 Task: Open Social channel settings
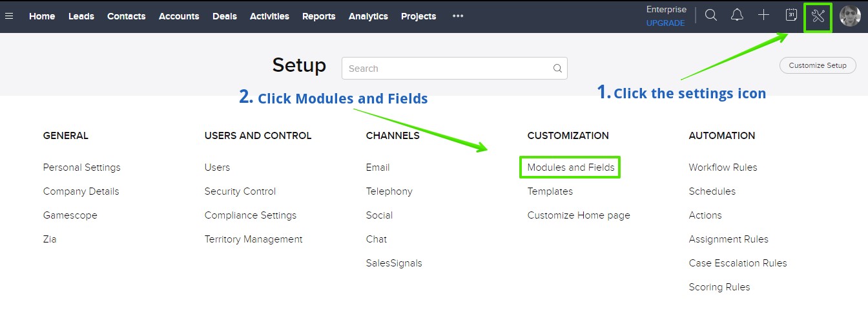380,215
